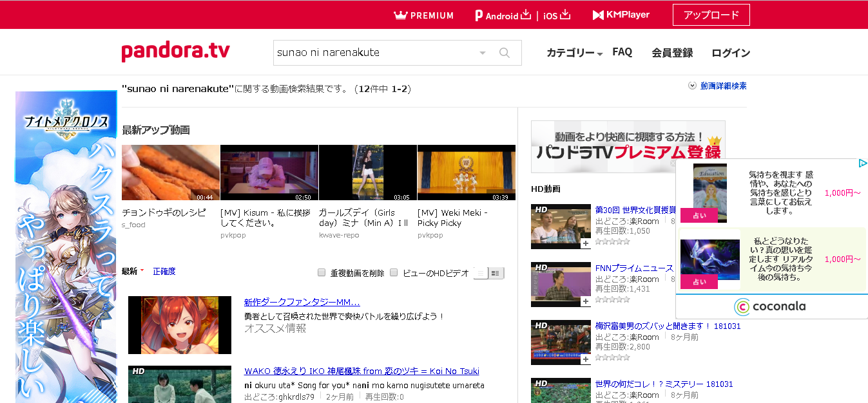868x403 pixels.
Task: Open the Koi No Tsuki HD video thumbnail
Action: 180,384
